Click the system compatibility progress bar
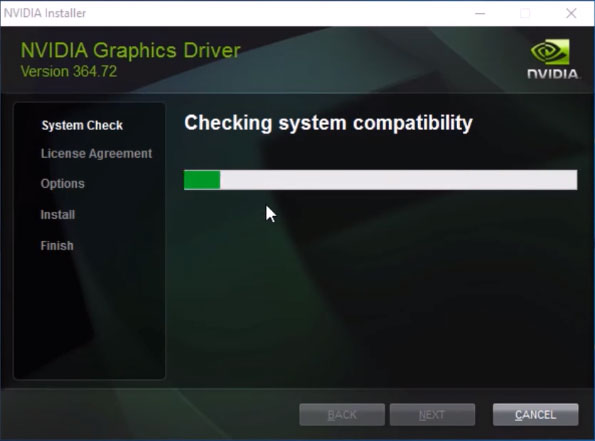The image size is (595, 441). click(x=381, y=180)
